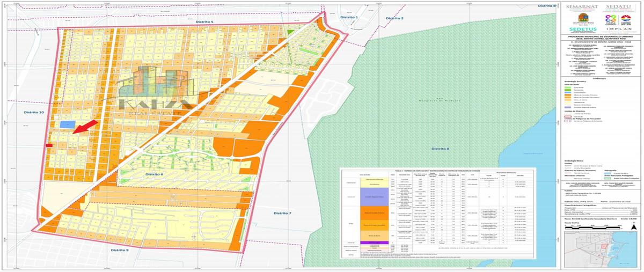Click the Quintana Roo state emblem logo
Screen dimensions: 644x272
tap(583, 19)
